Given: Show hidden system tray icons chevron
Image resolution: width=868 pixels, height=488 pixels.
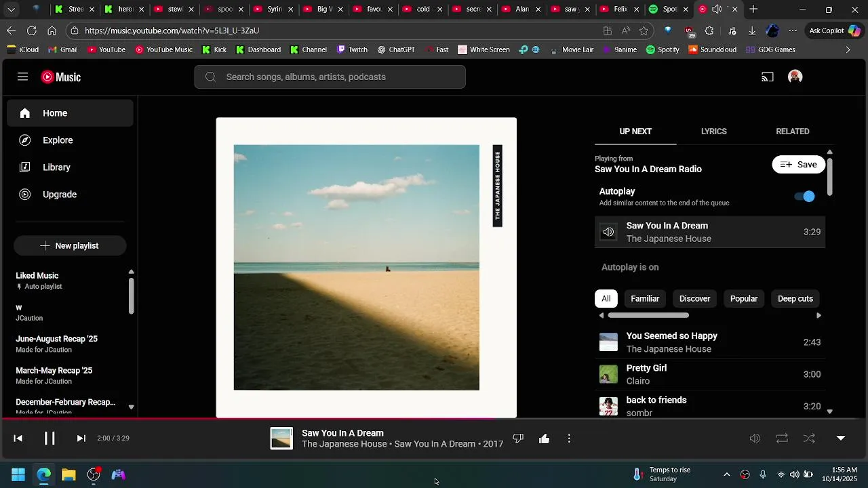Looking at the screenshot, I should (727, 474).
